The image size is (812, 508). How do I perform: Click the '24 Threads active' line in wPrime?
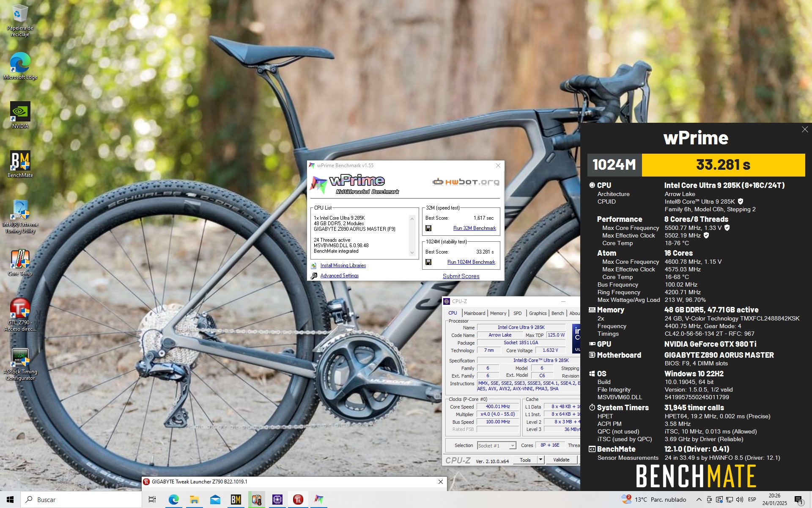tap(332, 240)
